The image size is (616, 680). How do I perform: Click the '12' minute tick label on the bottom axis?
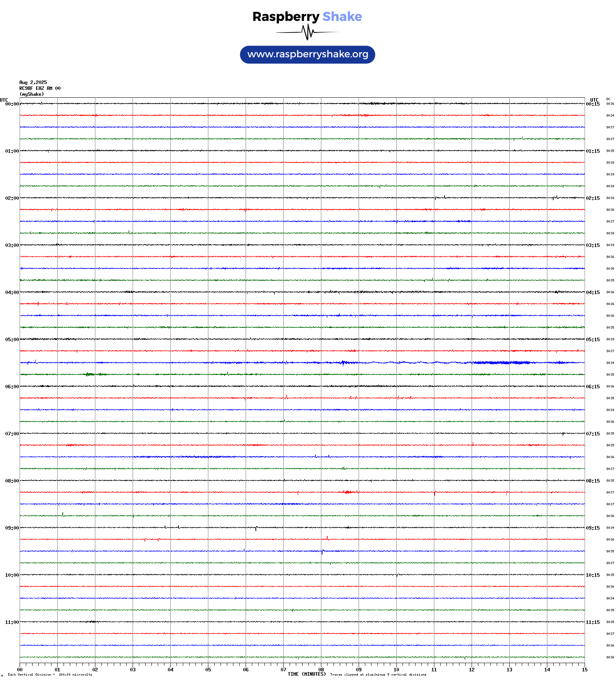point(472,670)
